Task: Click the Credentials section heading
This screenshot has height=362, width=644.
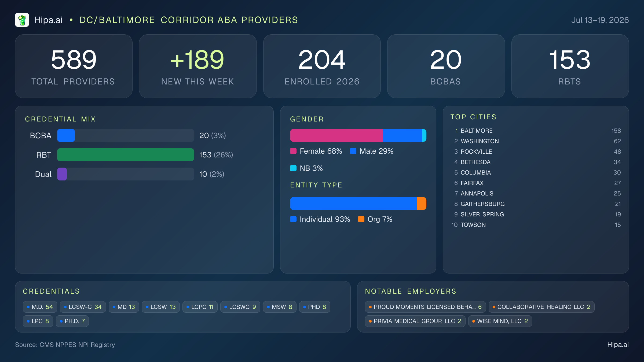Action: (x=52, y=291)
